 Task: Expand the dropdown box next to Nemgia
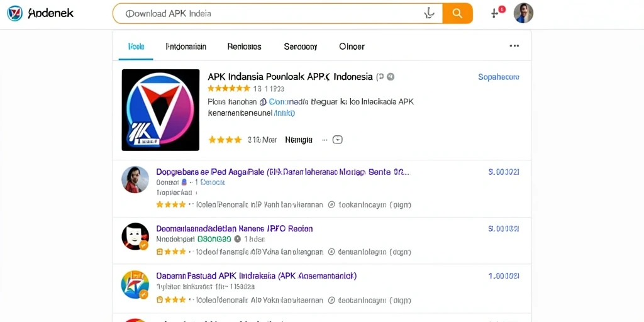(337, 140)
